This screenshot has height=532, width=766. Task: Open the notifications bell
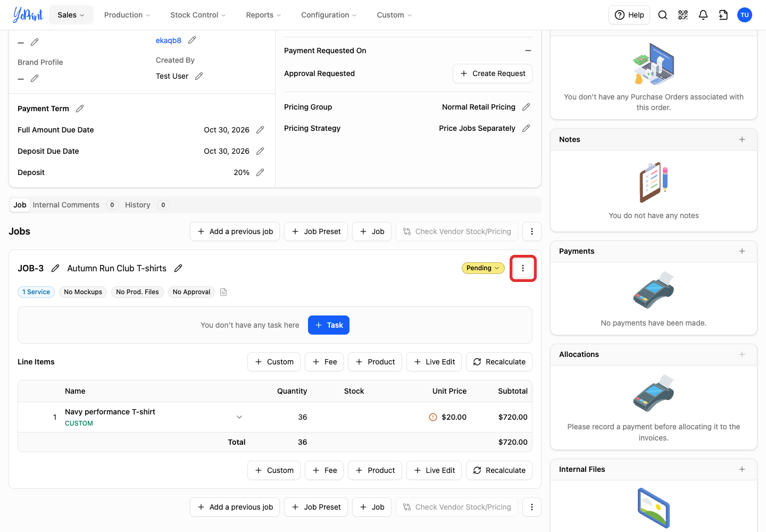pyautogui.click(x=703, y=15)
